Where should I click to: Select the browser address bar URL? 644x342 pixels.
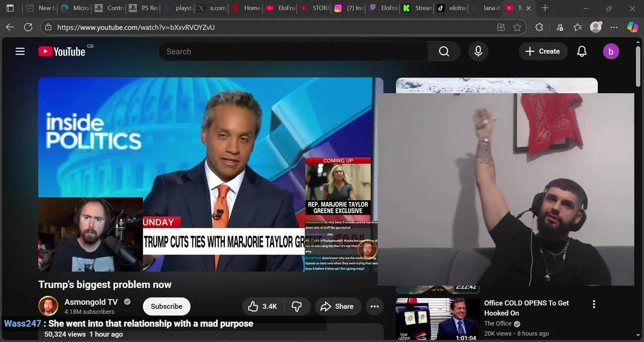[136, 27]
